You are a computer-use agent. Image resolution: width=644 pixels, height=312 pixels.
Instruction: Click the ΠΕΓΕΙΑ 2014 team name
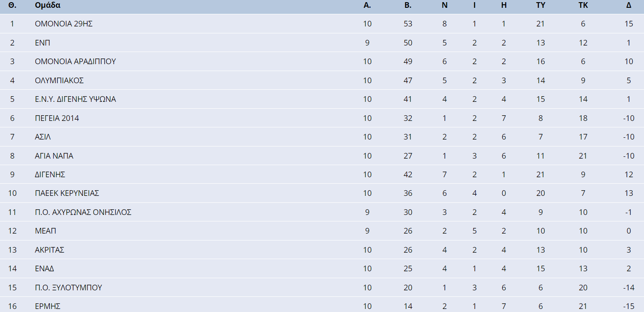57,118
